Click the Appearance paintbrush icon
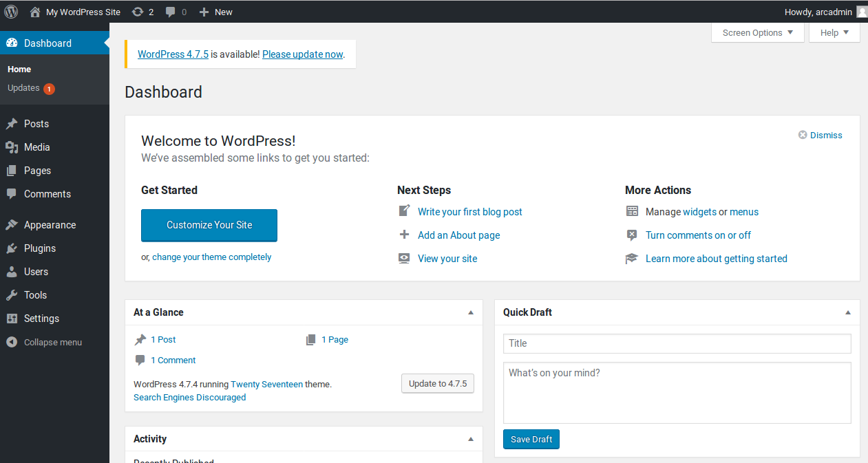This screenshot has width=868, height=463. click(x=12, y=225)
